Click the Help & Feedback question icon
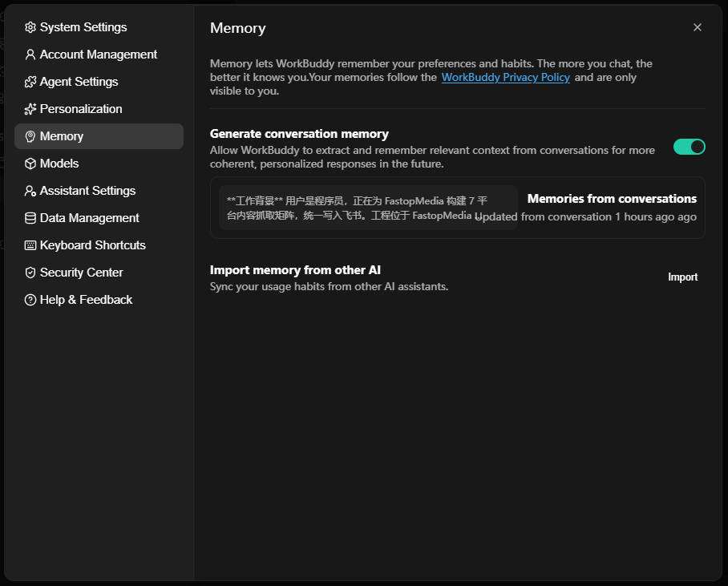 pyautogui.click(x=30, y=300)
